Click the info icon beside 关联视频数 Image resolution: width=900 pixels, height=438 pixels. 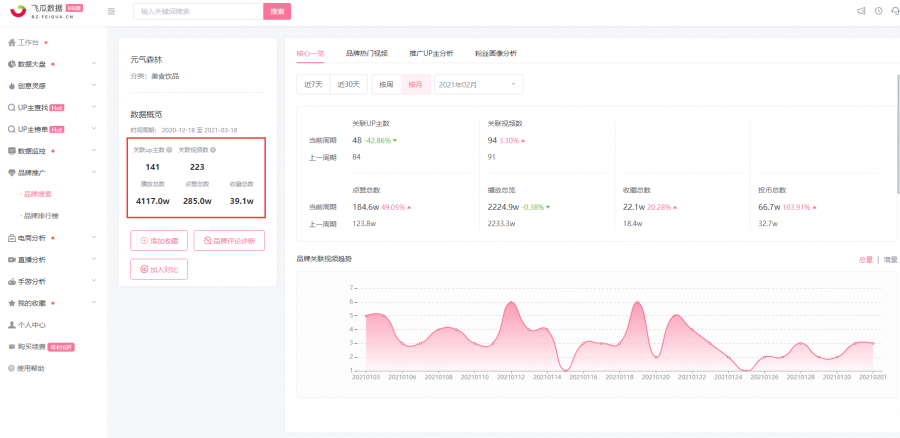point(213,150)
